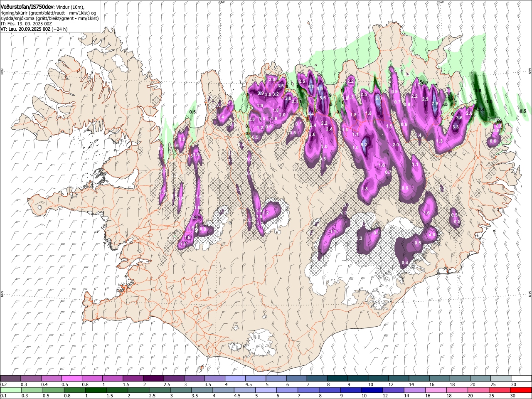Viewport: 532px width, 399px height.
Task: Click the '64N' latitude label on right edge
Action: tap(530, 294)
